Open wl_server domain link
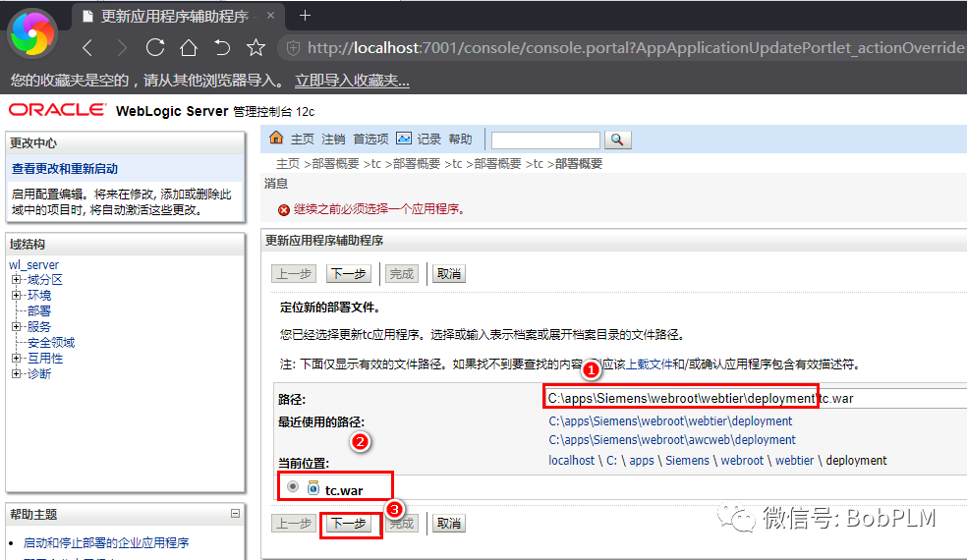This screenshot has height=560, width=967. 34,264
